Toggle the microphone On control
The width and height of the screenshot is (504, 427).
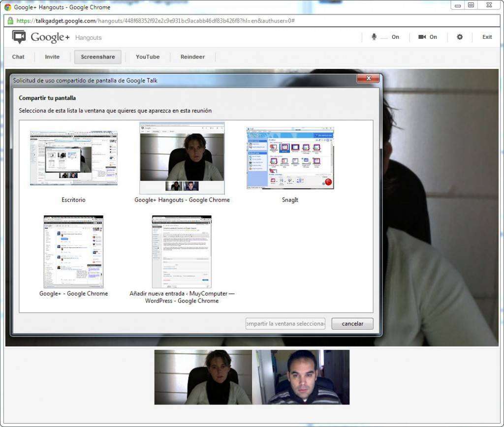[385, 37]
